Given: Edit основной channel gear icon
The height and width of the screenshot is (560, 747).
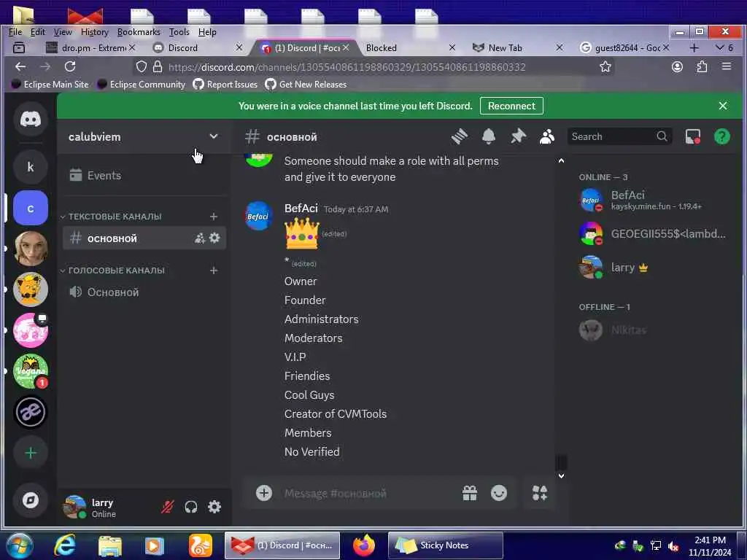Looking at the screenshot, I should [215, 238].
